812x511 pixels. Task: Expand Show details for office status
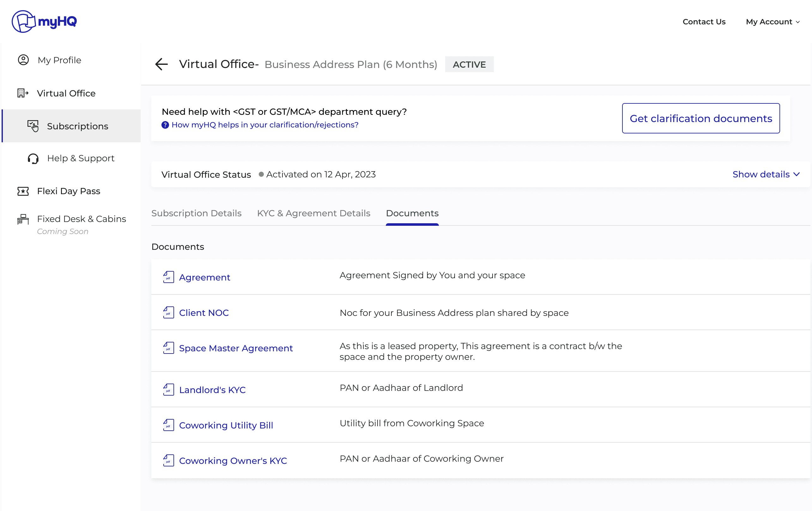tap(761, 174)
